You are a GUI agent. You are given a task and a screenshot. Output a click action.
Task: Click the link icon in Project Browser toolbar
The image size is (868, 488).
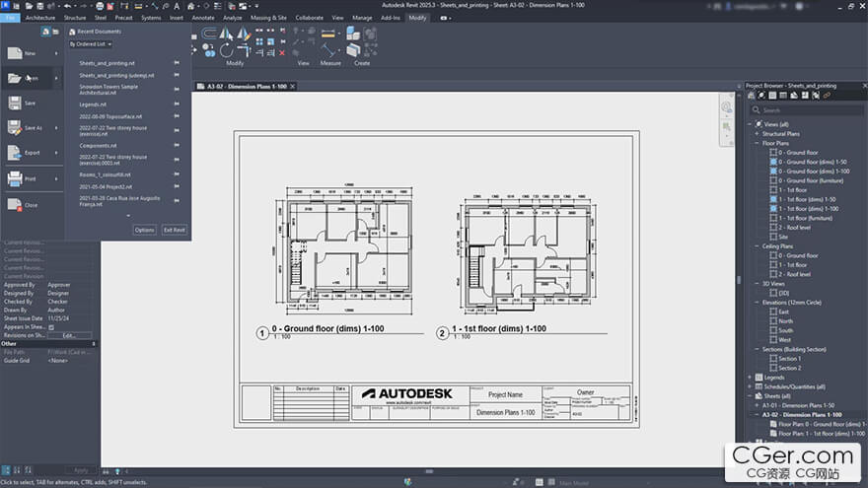827,96
